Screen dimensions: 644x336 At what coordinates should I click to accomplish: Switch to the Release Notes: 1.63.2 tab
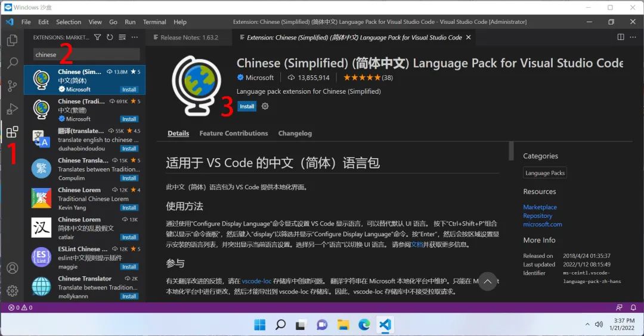tap(188, 37)
